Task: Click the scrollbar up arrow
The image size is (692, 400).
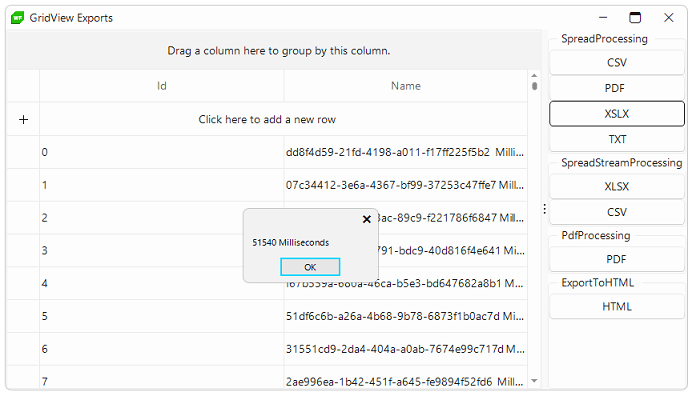Action: pyautogui.click(x=534, y=76)
